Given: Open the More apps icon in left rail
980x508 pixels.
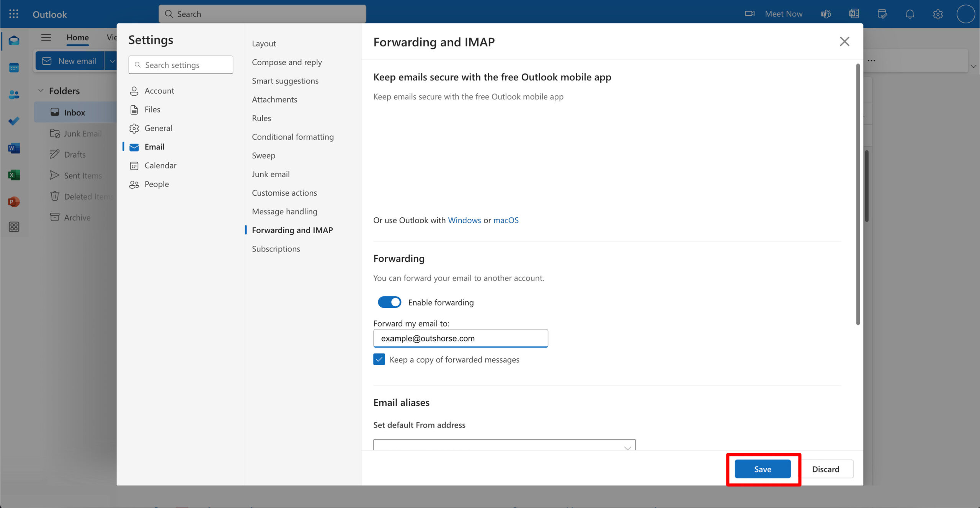Looking at the screenshot, I should click(x=14, y=227).
